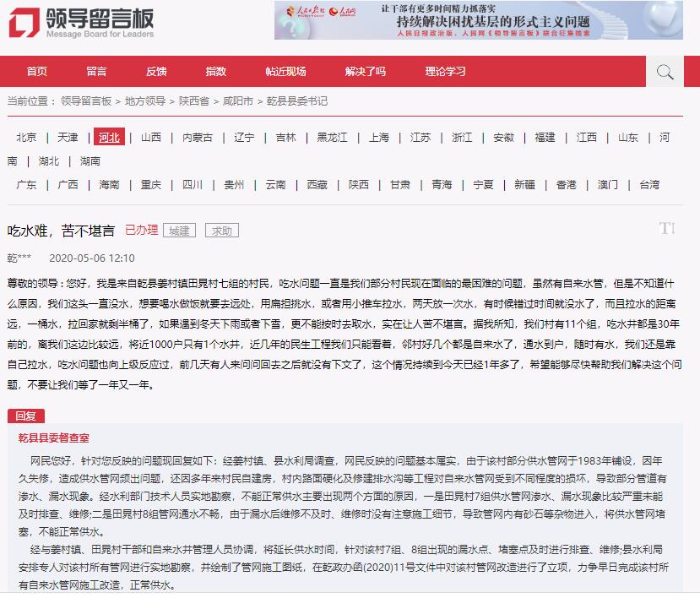The image size is (700, 598).
Task: Click the 求助 type tag
Action: [222, 231]
